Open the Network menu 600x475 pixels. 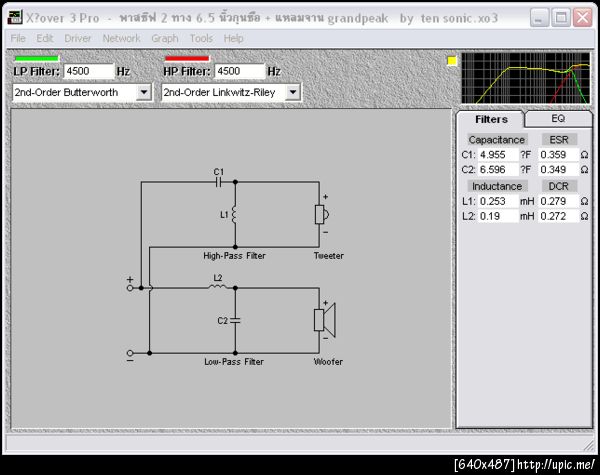(x=121, y=38)
